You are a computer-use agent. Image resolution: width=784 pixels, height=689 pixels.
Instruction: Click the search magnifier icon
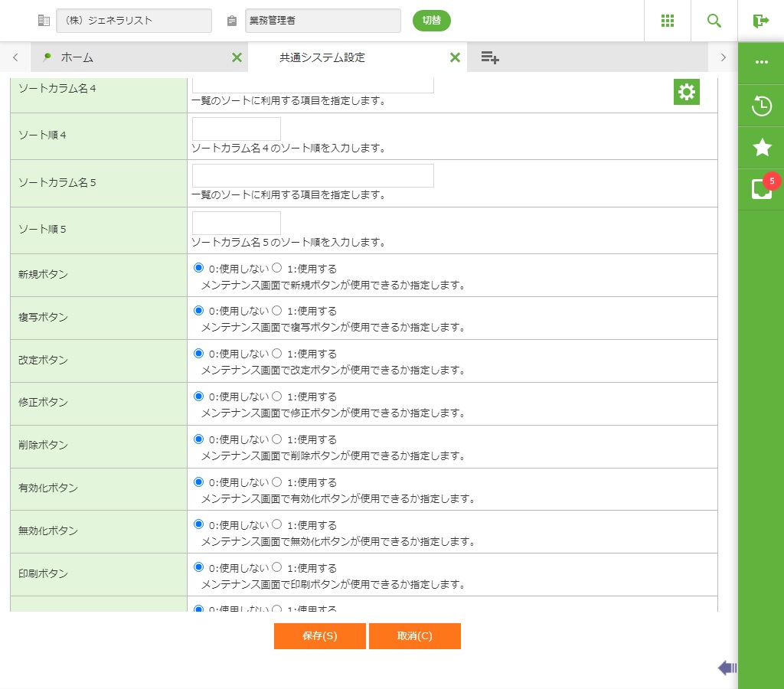pos(714,21)
